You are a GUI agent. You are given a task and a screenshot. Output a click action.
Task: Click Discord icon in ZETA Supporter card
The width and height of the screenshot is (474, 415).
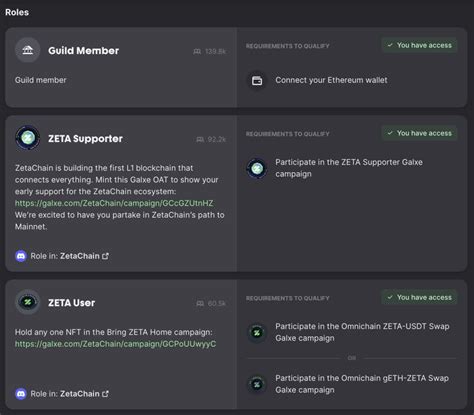tap(21, 256)
